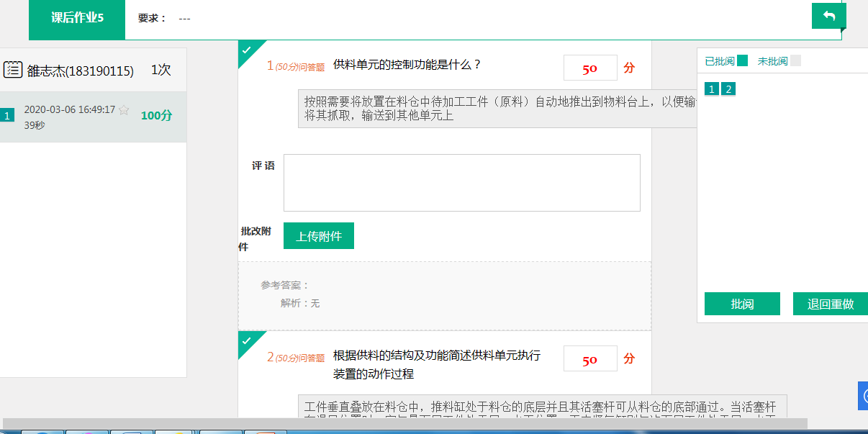
Task: Click the student list icon beside 雒志杰
Action: pos(13,70)
